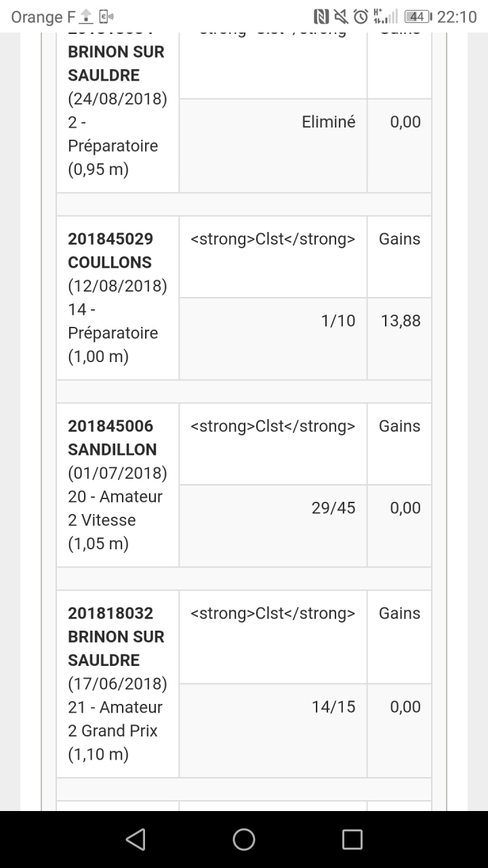Viewport: 488px width, 868px height.
Task: Tap the 1/10 ranking result
Action: (338, 321)
